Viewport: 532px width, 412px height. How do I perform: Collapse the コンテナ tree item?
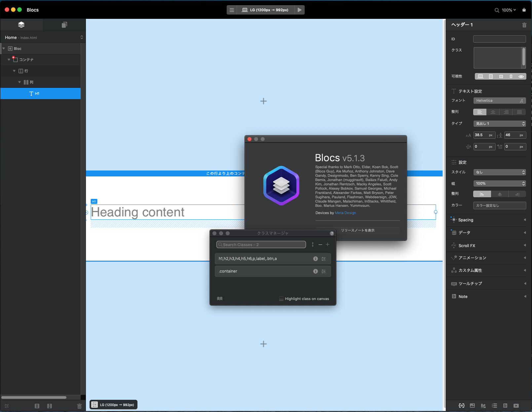click(9, 60)
